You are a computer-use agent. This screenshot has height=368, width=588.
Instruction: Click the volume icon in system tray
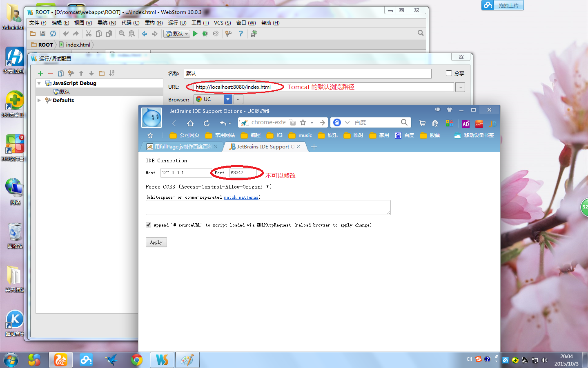coord(544,360)
